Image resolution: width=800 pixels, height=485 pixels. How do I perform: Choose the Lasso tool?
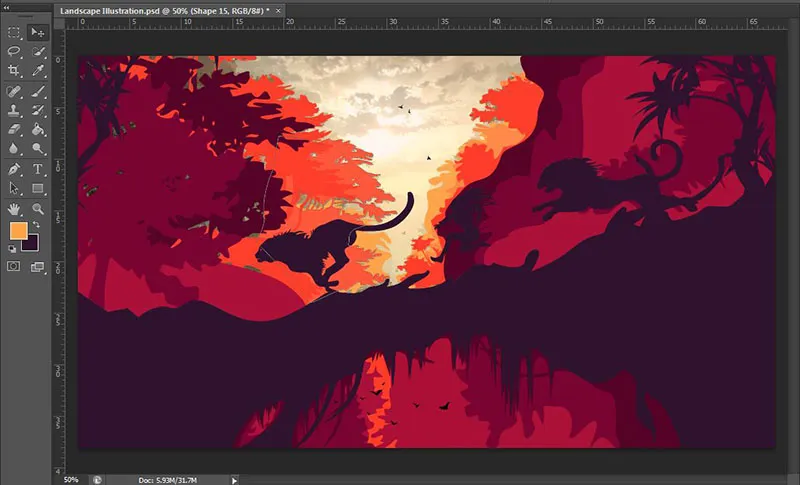pyautogui.click(x=14, y=51)
